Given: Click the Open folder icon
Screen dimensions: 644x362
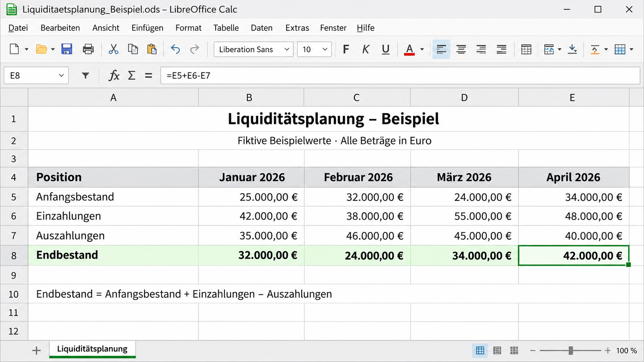Looking at the screenshot, I should coord(41,49).
